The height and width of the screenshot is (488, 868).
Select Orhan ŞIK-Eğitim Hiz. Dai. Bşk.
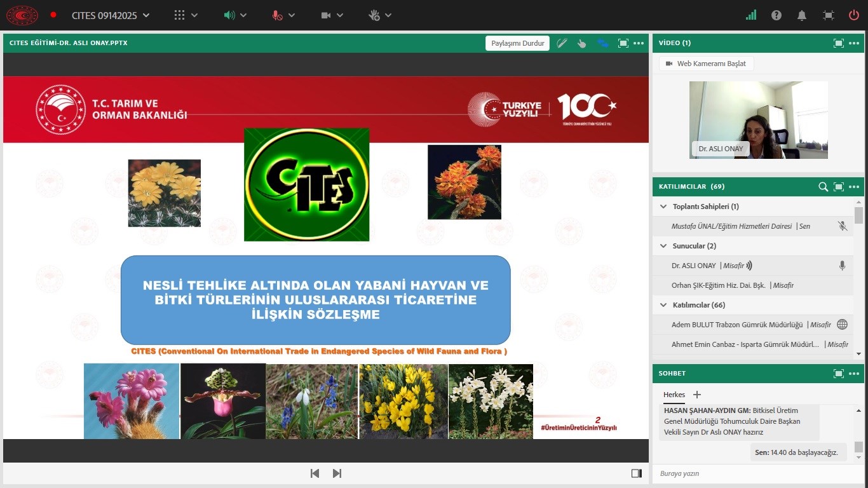(753, 285)
